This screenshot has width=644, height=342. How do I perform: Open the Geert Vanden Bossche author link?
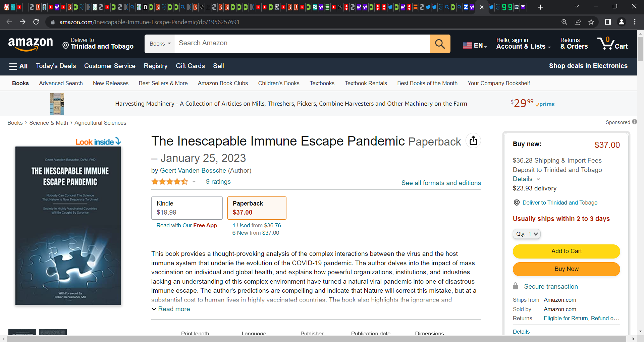[x=193, y=170]
